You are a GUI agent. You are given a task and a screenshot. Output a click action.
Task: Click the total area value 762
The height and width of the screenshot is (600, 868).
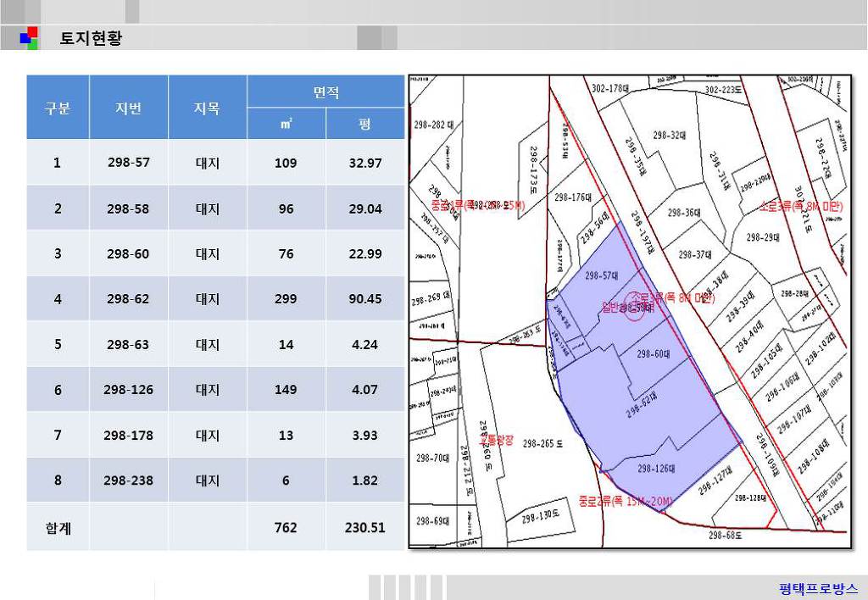point(286,527)
